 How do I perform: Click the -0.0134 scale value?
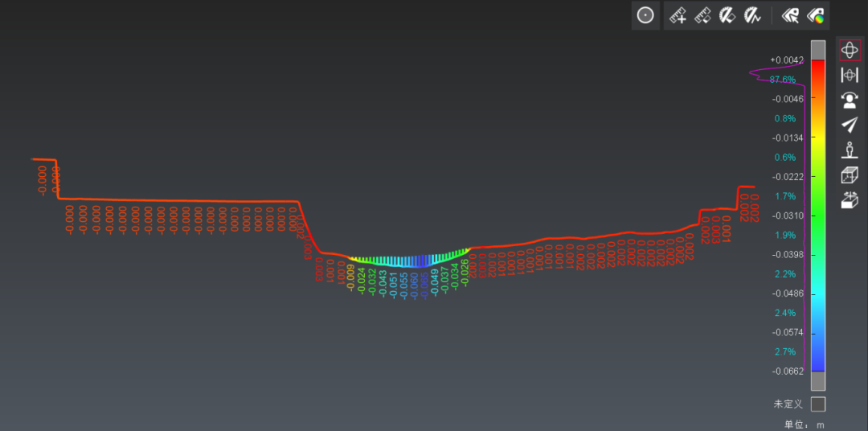click(x=787, y=138)
